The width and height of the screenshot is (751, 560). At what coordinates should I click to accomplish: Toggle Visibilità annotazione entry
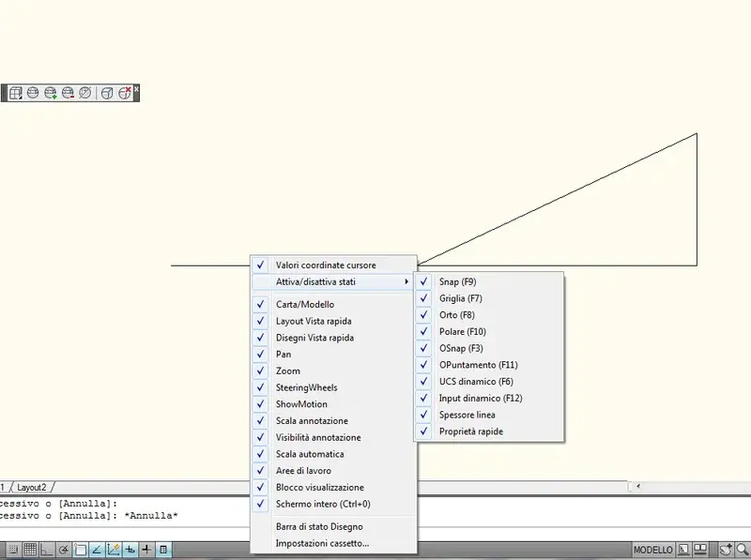(x=334, y=437)
